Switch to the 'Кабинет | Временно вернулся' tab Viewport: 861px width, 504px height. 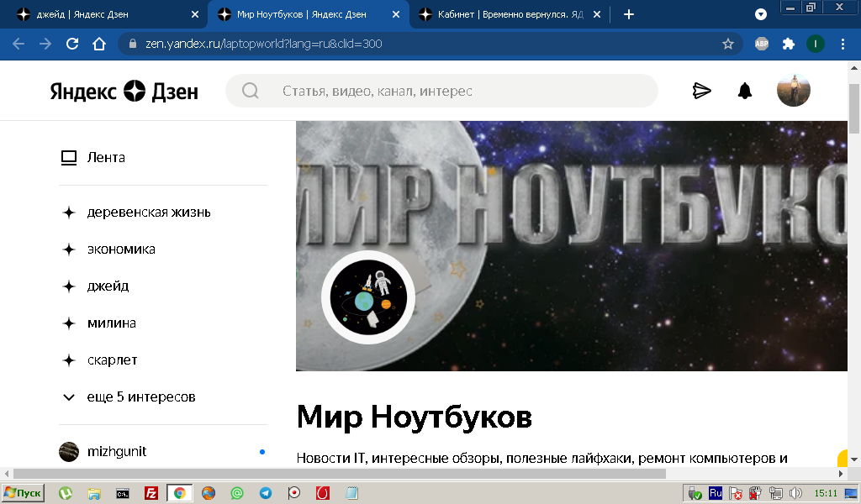[510, 15]
